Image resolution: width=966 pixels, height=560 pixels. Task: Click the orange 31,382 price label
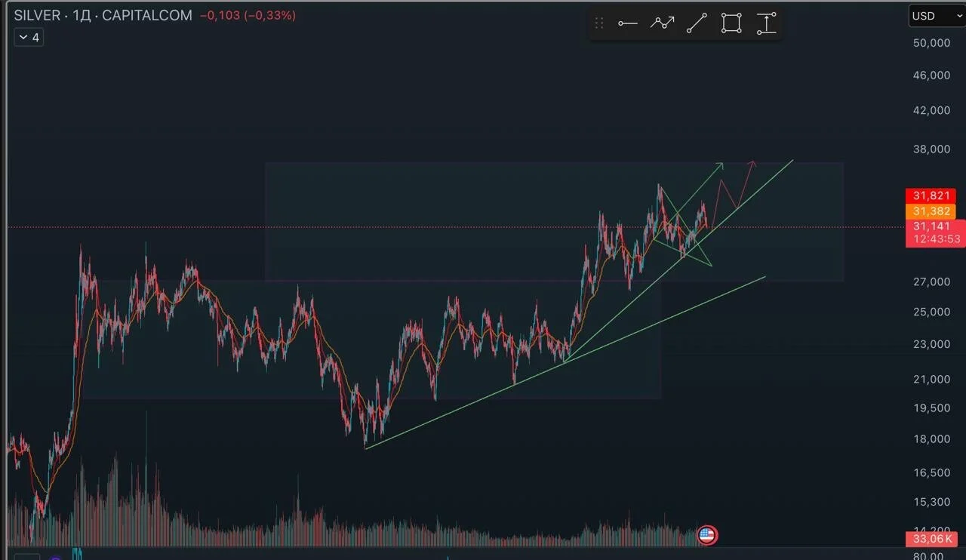tap(930, 211)
